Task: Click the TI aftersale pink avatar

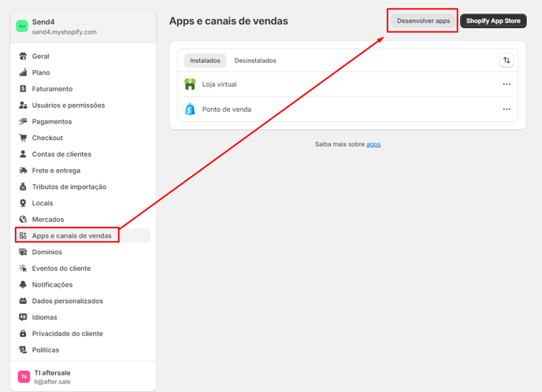Action: (24, 377)
